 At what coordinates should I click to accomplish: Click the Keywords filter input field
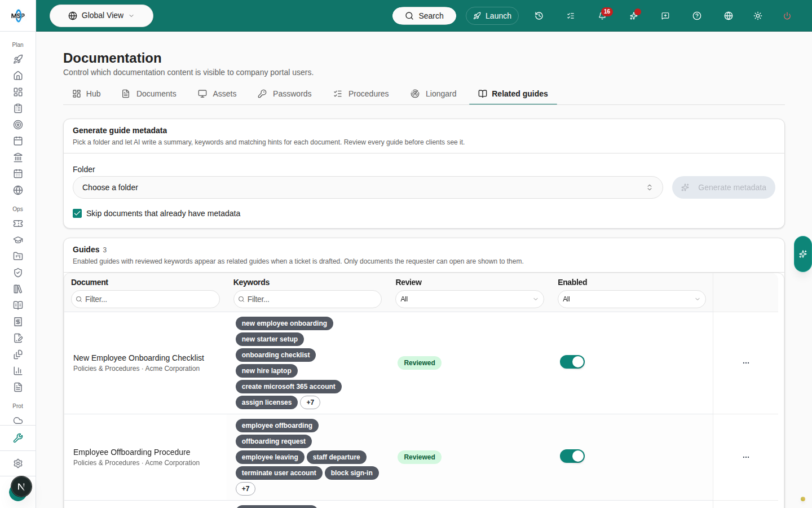tap(307, 299)
